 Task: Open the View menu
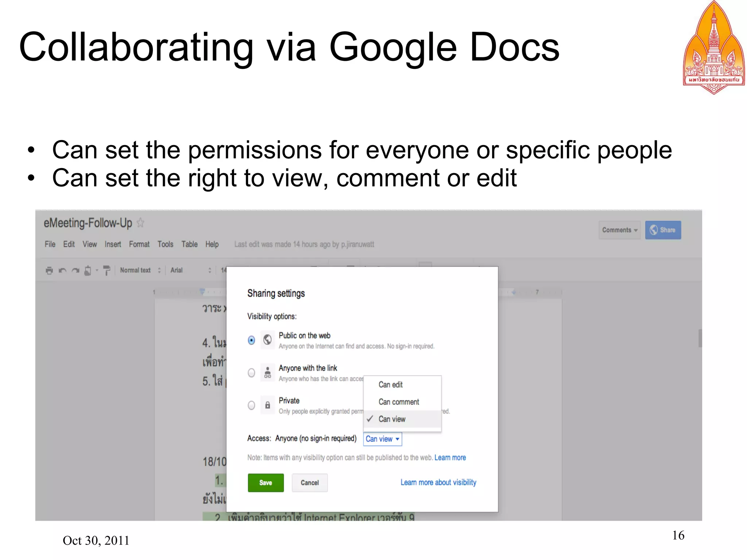pos(90,244)
